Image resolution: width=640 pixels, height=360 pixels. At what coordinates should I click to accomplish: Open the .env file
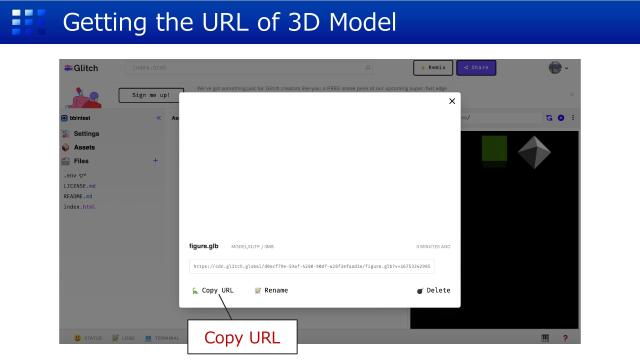click(x=75, y=176)
